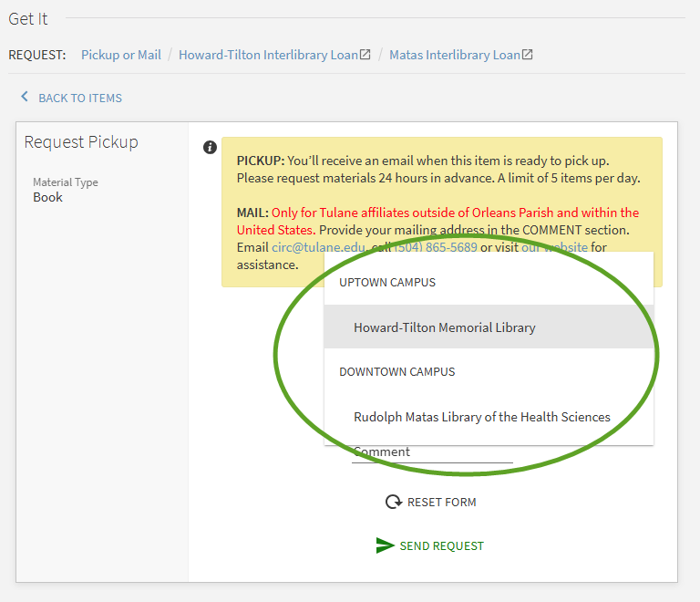This screenshot has width=700, height=602.
Task: Click the info icon beside the yellow notice
Action: (x=210, y=147)
